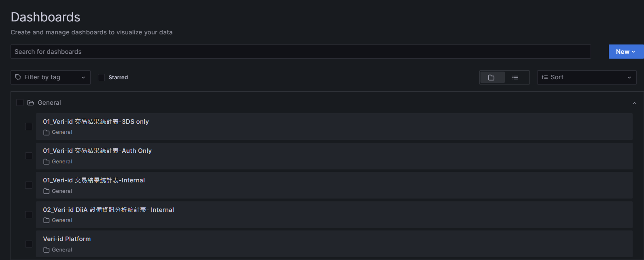Open the New dashboard menu button
Viewport: 644px width, 260px height.
[x=625, y=52]
